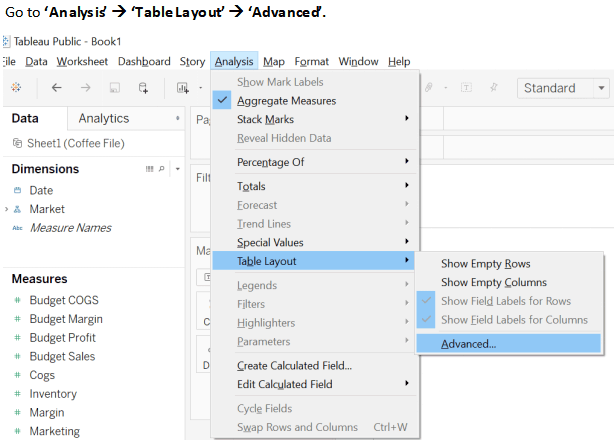This screenshot has height=442, width=614.
Task: Open the Format menu
Action: coord(312,62)
